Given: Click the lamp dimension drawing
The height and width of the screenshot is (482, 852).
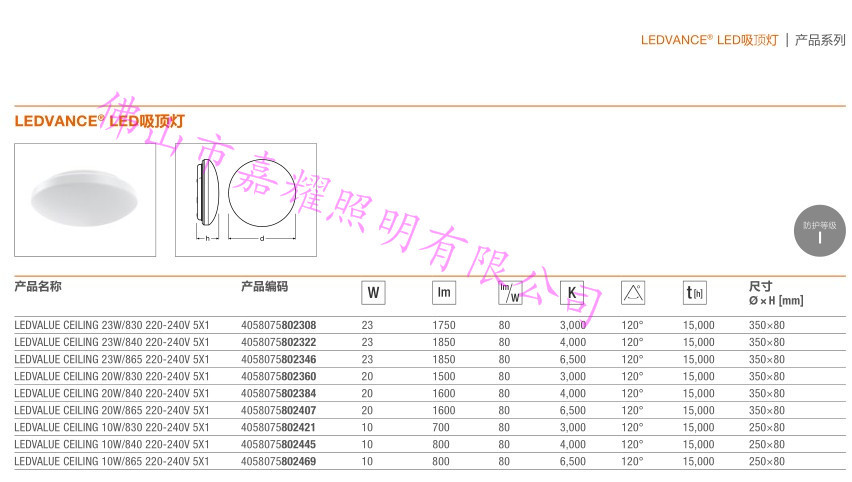Looking at the screenshot, I should point(246,200).
